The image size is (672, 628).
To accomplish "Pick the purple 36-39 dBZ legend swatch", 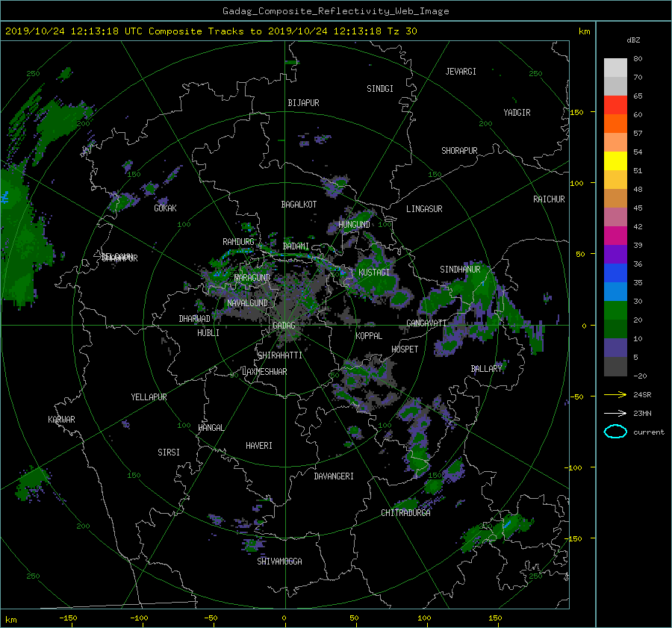I will [x=615, y=255].
